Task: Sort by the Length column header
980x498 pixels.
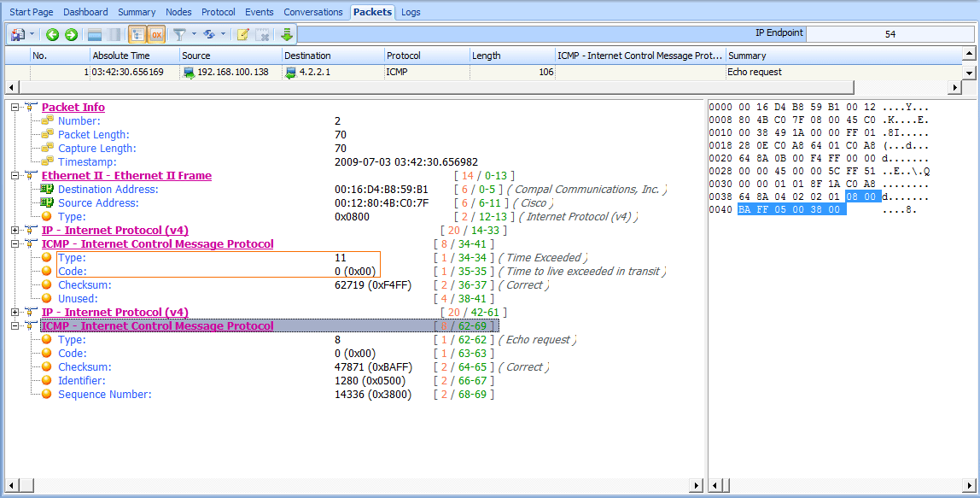Action: 512,55
